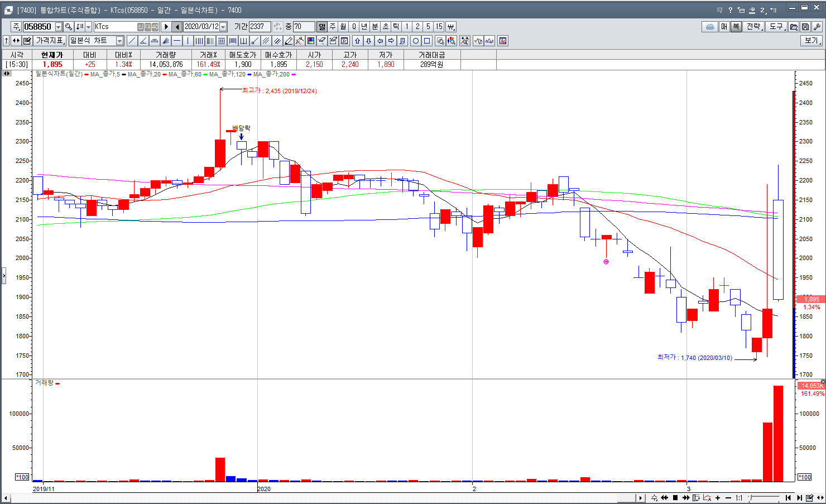Click the next stock play arrow
Screen dimensions: 826x504
coord(166,26)
